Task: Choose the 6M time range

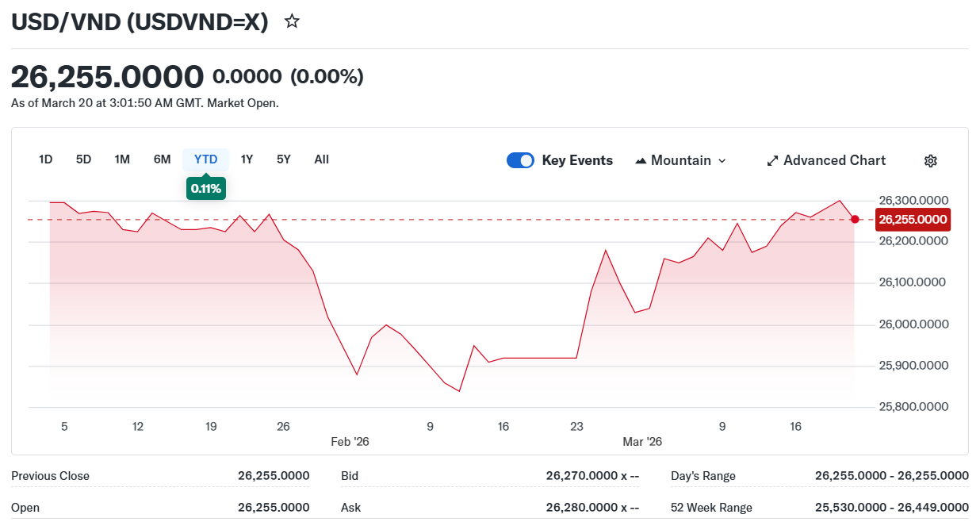Action: 162,159
